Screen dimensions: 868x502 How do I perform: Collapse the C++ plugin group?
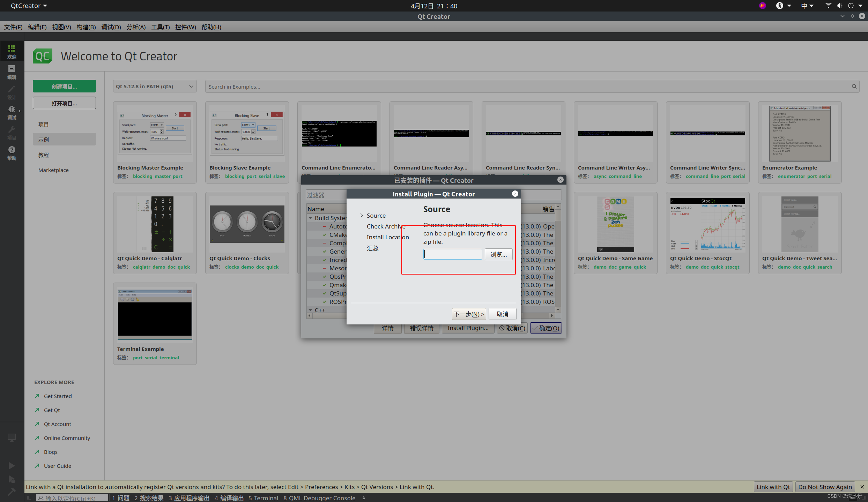point(310,310)
